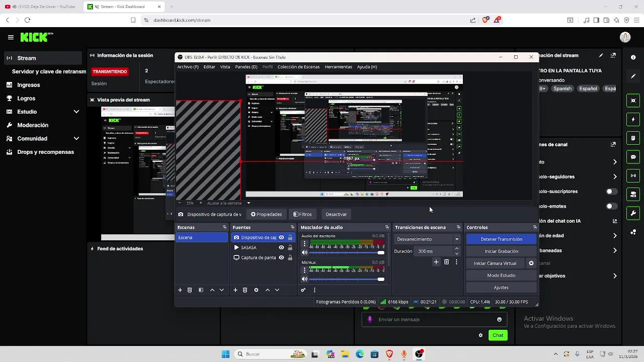Mute Mic/Aux speaker icon
Screen dimensions: 644x362
(304, 279)
